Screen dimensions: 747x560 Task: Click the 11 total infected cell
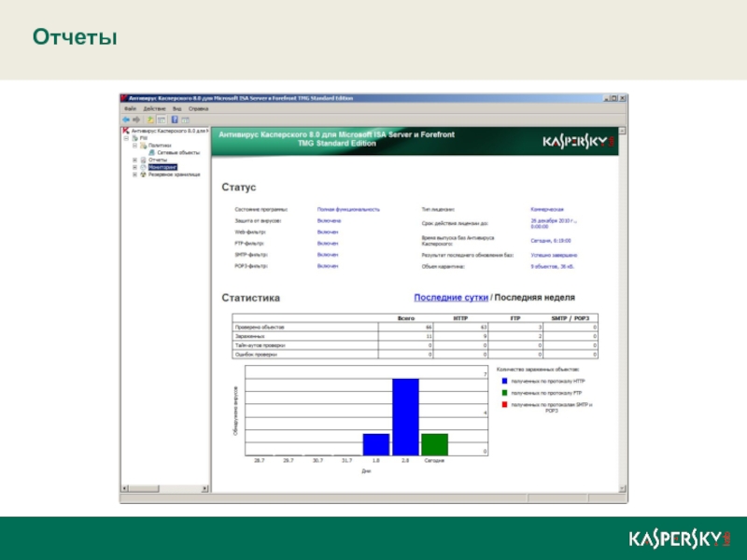point(406,336)
